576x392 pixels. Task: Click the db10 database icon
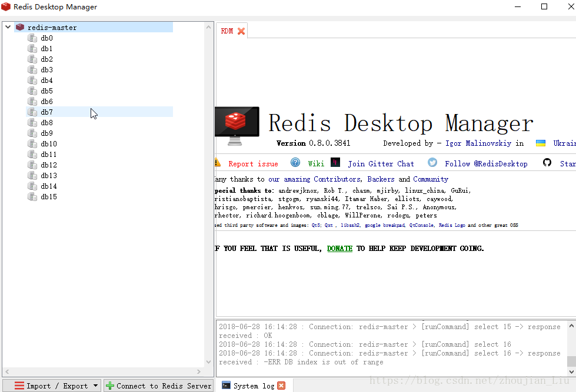[x=32, y=144]
